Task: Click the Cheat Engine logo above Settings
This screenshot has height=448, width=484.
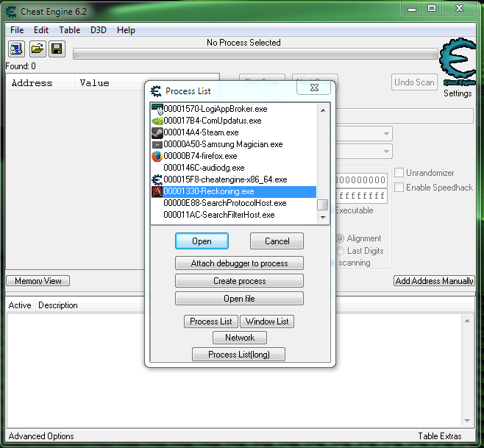Action: [x=458, y=61]
